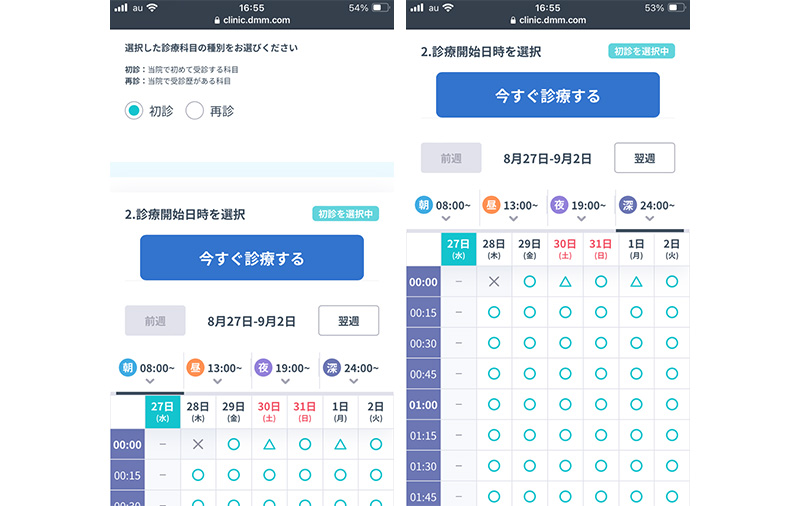Expand chevron under 昼 13:00~ on right screen

[513, 218]
